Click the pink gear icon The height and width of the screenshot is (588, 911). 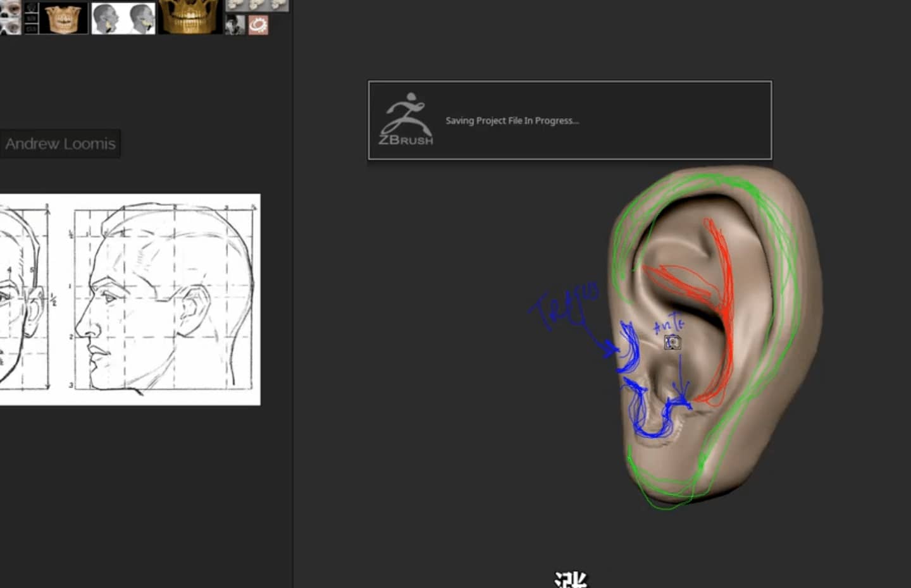257,25
